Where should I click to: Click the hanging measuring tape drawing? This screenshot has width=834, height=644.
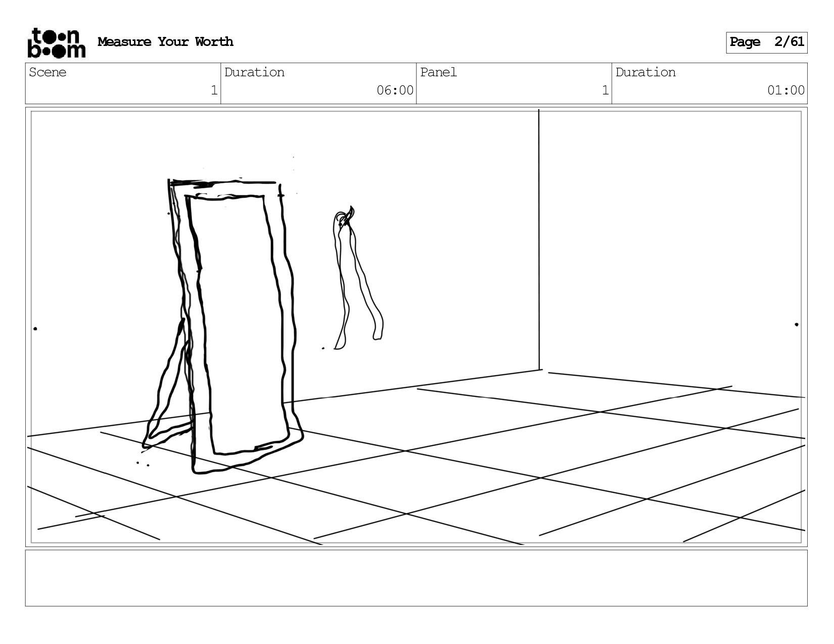pos(357,277)
